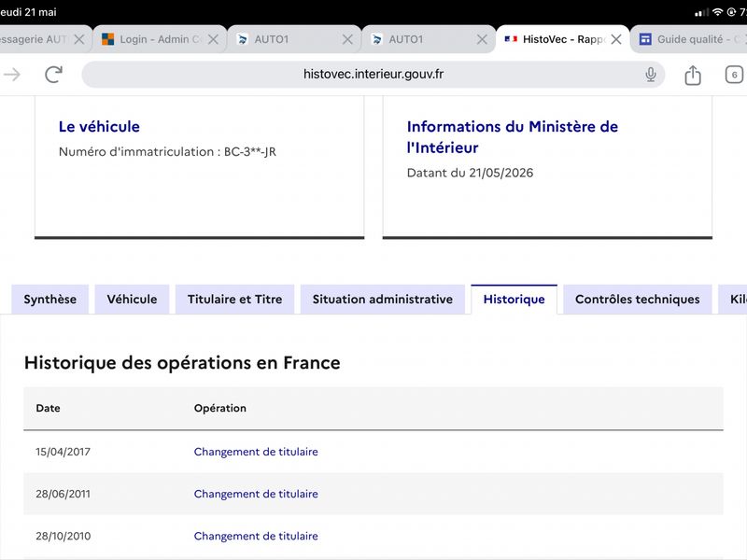Close the HistoVec tab

pyautogui.click(x=616, y=39)
